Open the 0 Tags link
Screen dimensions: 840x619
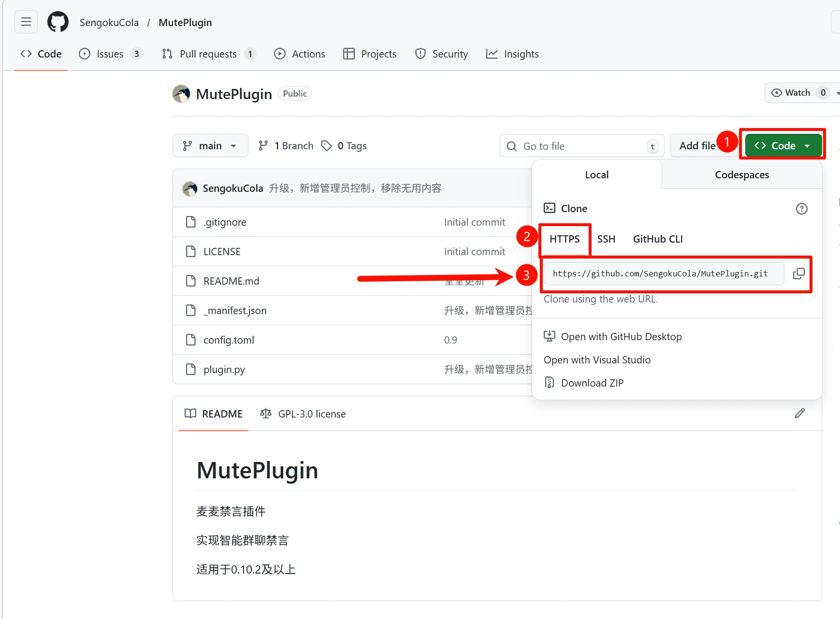[x=344, y=146]
